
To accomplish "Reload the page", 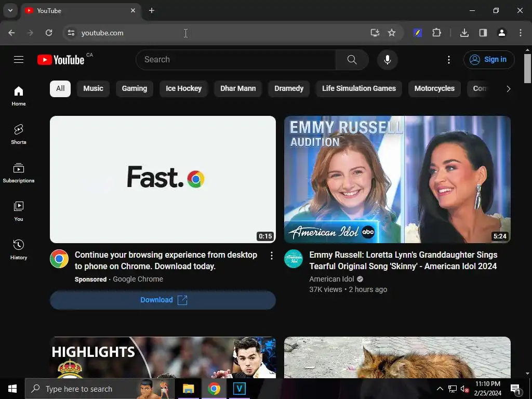I will click(49, 33).
